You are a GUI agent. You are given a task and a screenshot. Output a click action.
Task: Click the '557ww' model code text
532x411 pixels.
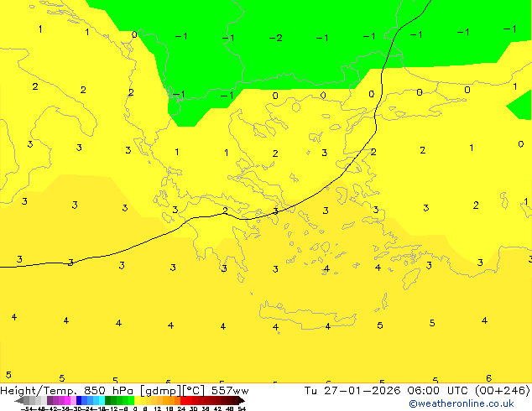(x=230, y=391)
